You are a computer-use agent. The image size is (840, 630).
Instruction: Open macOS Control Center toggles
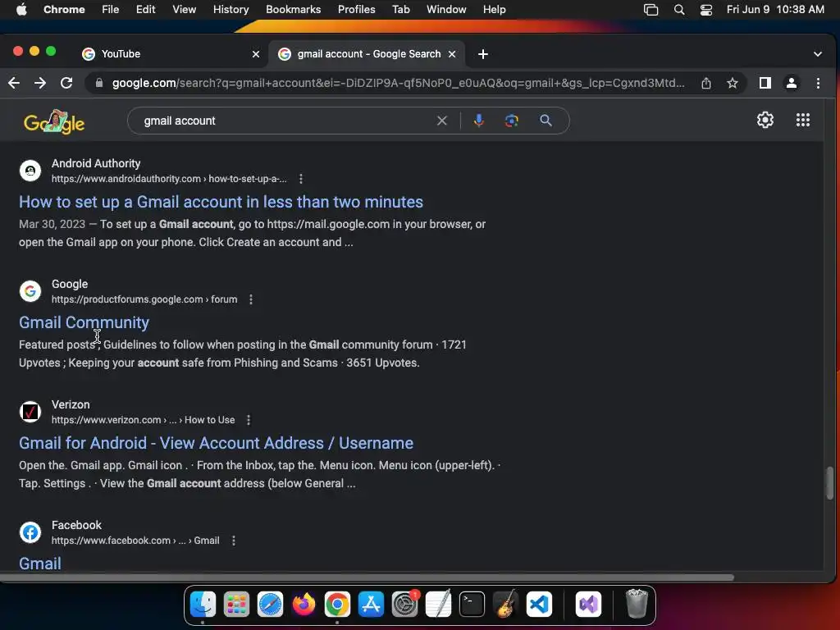(x=706, y=10)
